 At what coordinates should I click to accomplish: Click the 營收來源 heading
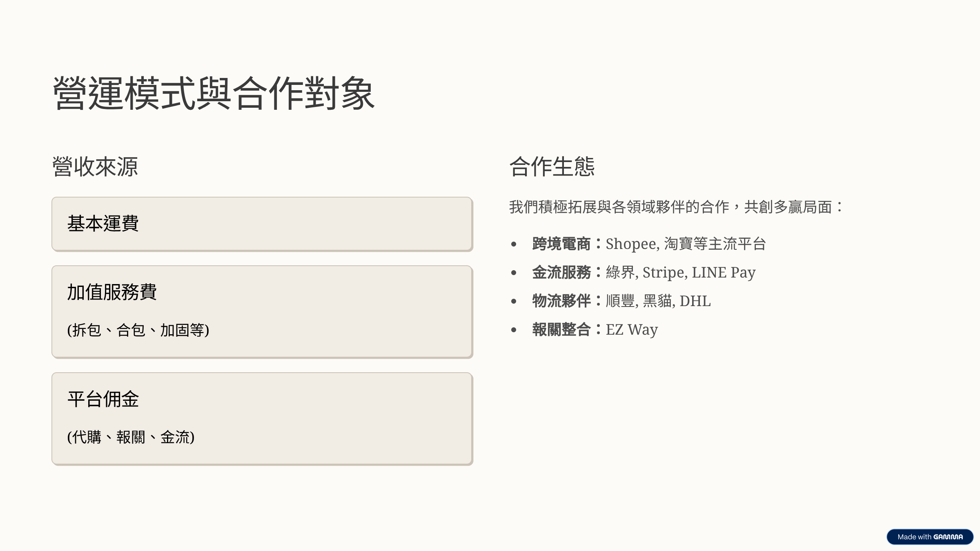95,167
